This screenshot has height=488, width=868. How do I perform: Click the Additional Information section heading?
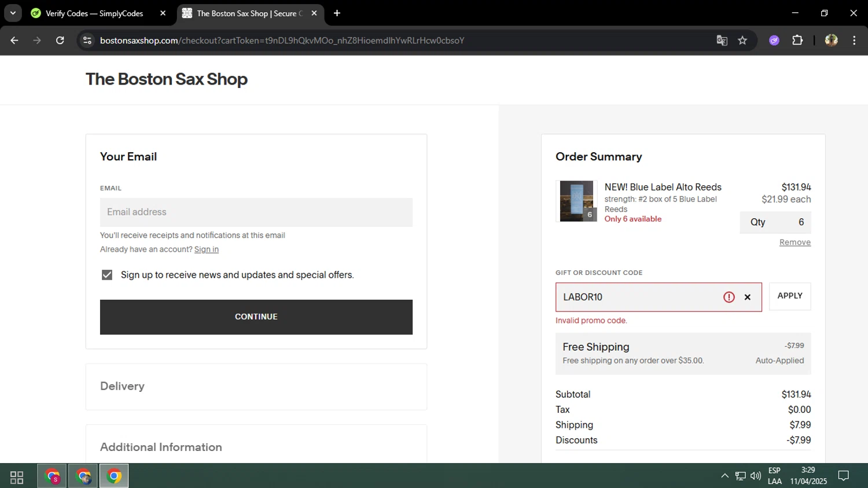click(x=161, y=447)
